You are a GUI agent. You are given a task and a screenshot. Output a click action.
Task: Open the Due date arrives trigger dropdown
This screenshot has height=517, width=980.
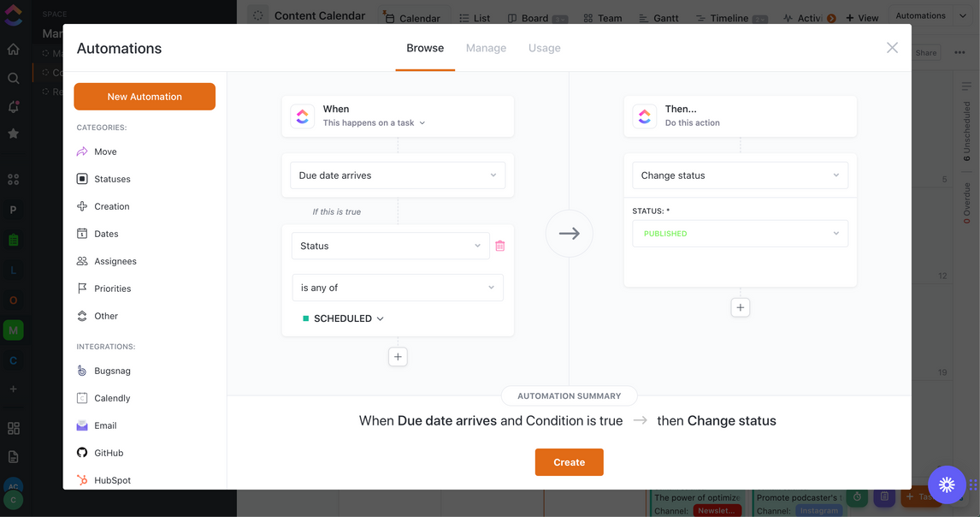click(398, 175)
